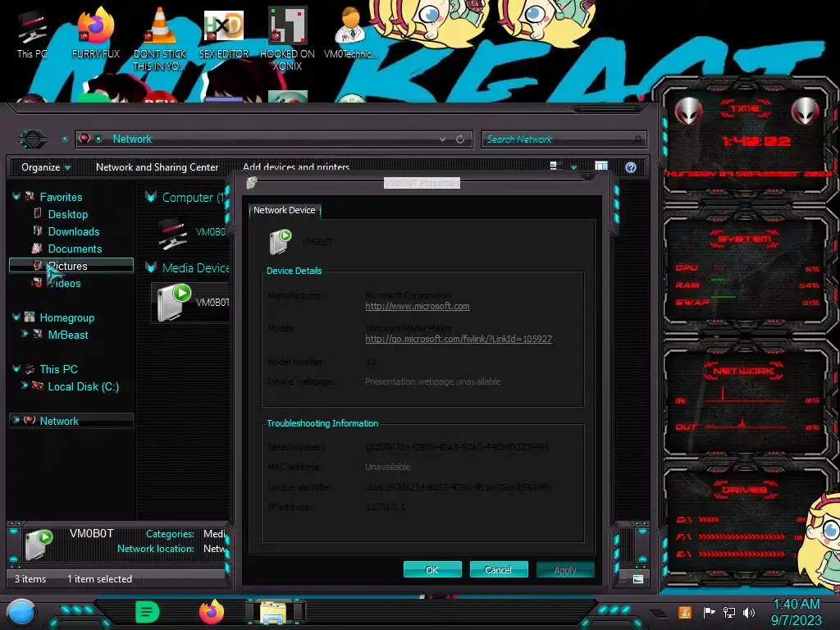
Task: Select Desktop in Favorites
Action: pyautogui.click(x=67, y=214)
